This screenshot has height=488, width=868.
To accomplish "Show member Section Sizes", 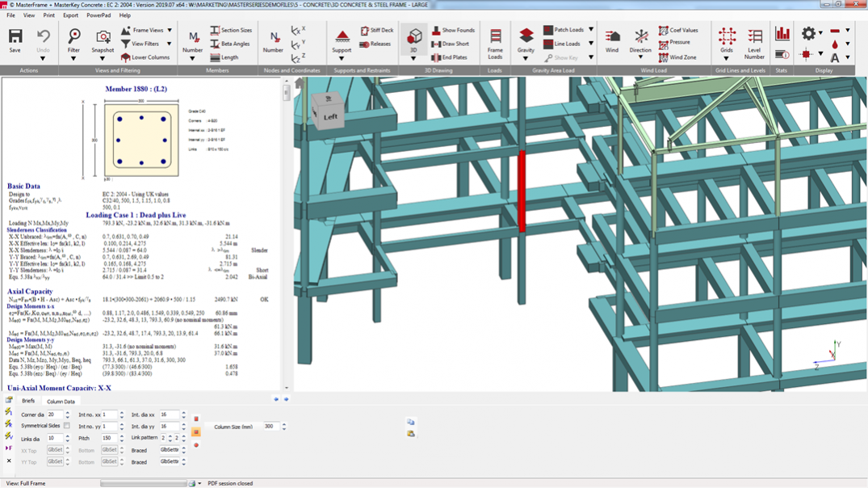I will pos(231,30).
